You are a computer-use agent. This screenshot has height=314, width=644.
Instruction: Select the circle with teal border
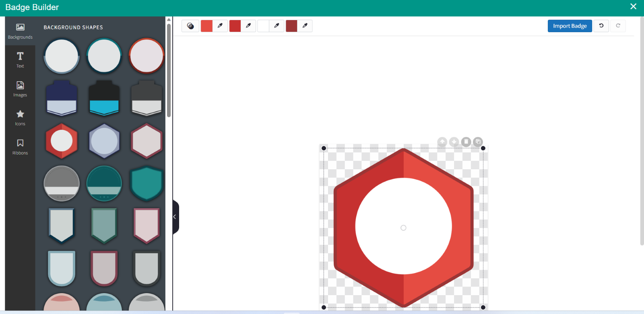pyautogui.click(x=104, y=56)
